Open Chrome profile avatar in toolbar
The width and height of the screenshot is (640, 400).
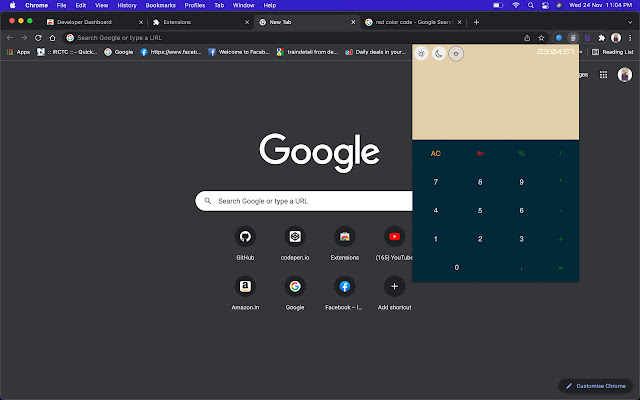pos(616,38)
